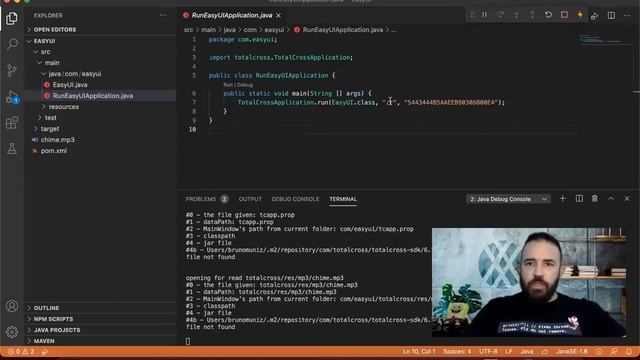Expand the NPM Scripts section
The width and height of the screenshot is (640, 360).
click(x=100, y=319)
